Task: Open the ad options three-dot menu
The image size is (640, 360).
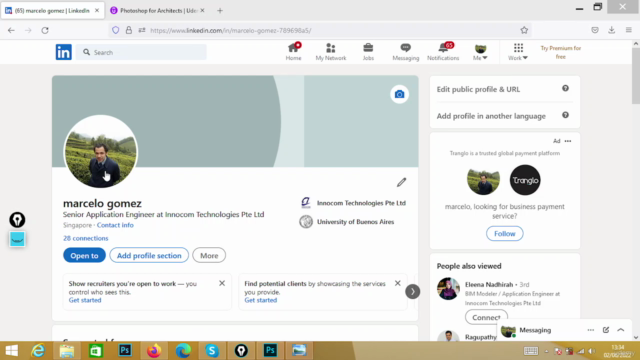Action: pyautogui.click(x=568, y=141)
